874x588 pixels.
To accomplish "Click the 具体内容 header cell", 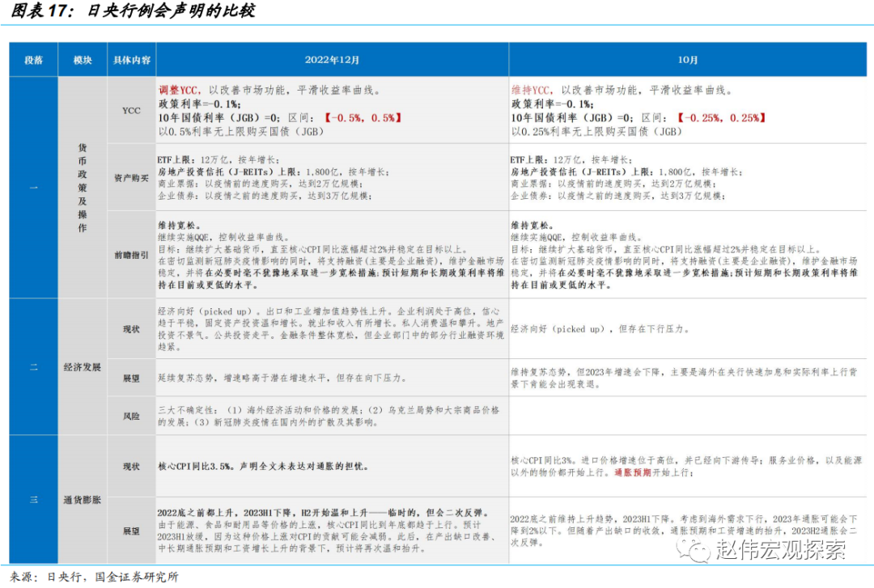I will (x=130, y=60).
